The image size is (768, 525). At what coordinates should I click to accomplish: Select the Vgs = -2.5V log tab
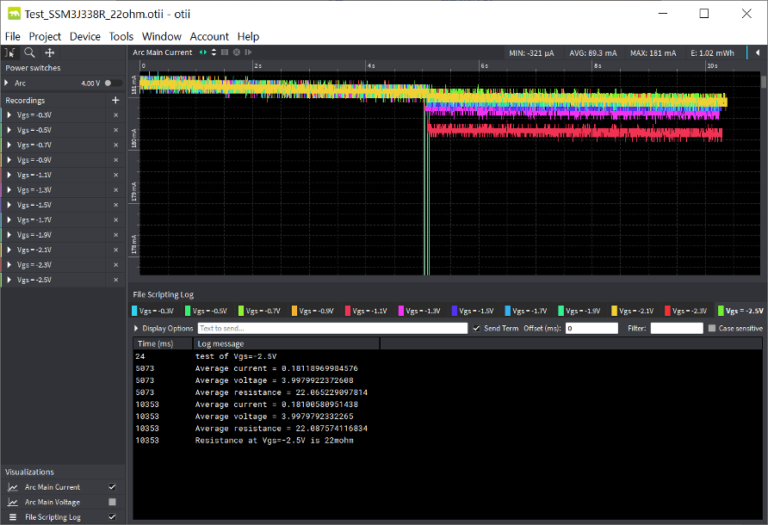741,311
